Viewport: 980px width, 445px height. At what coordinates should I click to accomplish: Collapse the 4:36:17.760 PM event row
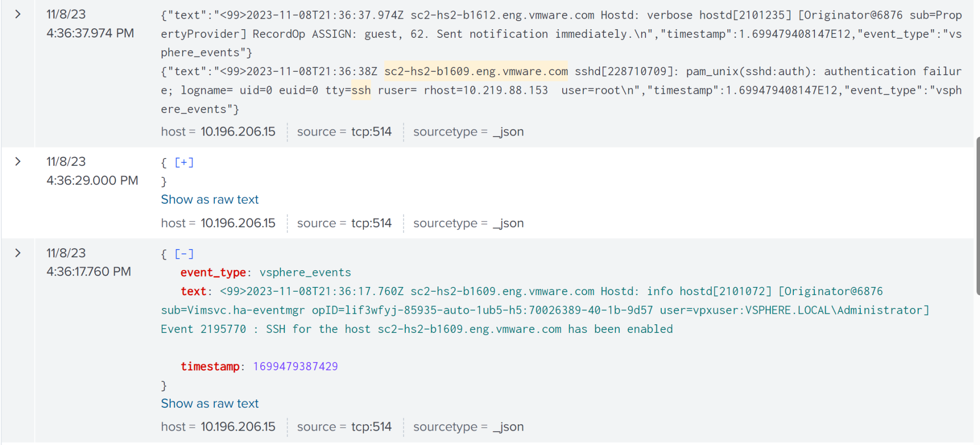tap(18, 253)
